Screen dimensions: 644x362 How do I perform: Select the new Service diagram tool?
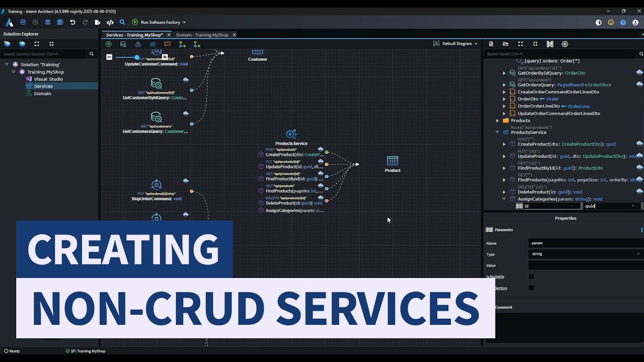point(152,44)
